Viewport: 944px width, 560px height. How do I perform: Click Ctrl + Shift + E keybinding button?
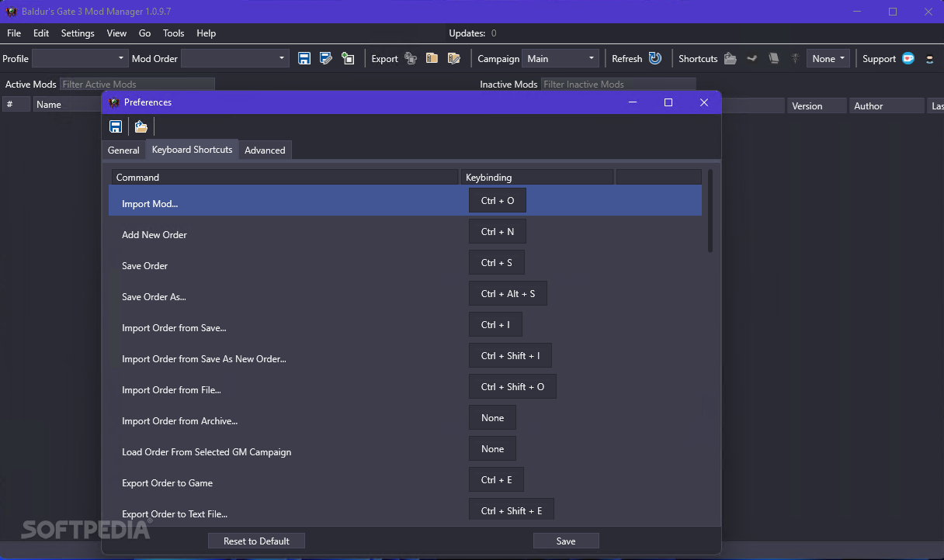pyautogui.click(x=512, y=510)
